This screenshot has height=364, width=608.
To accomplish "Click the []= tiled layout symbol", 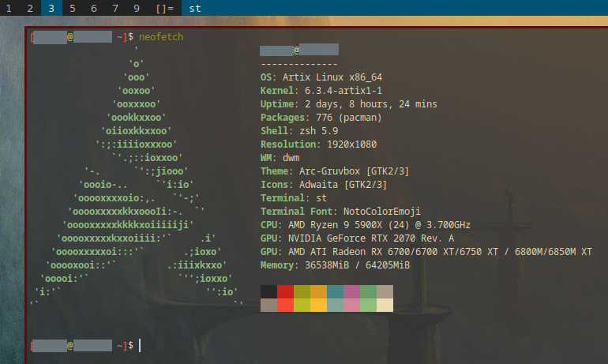I will 164,8.
